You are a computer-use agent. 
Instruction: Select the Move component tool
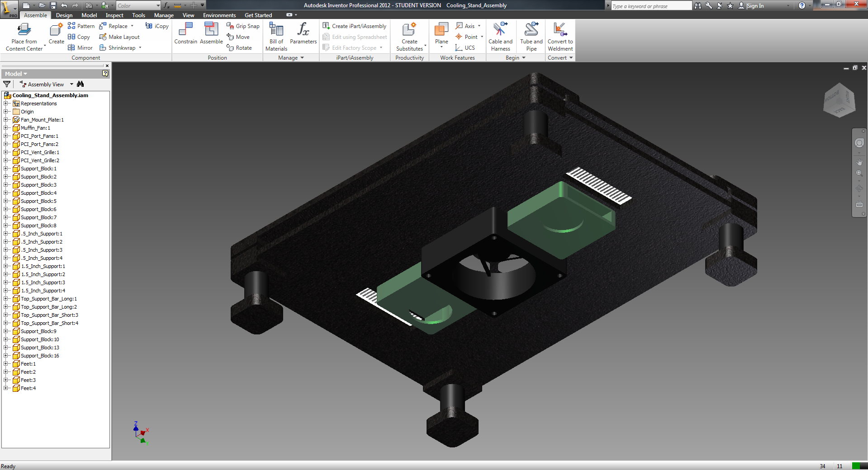pos(238,37)
